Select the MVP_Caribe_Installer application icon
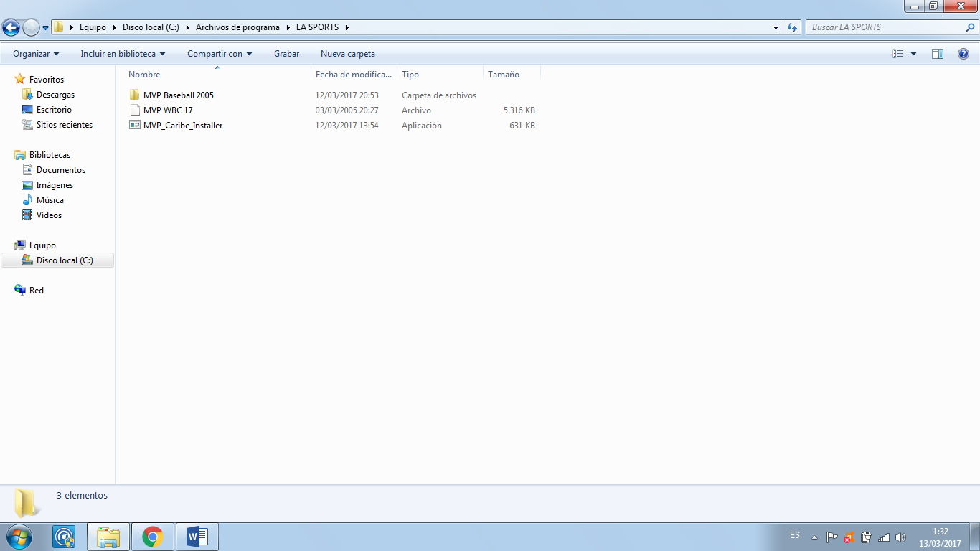 pyautogui.click(x=135, y=126)
